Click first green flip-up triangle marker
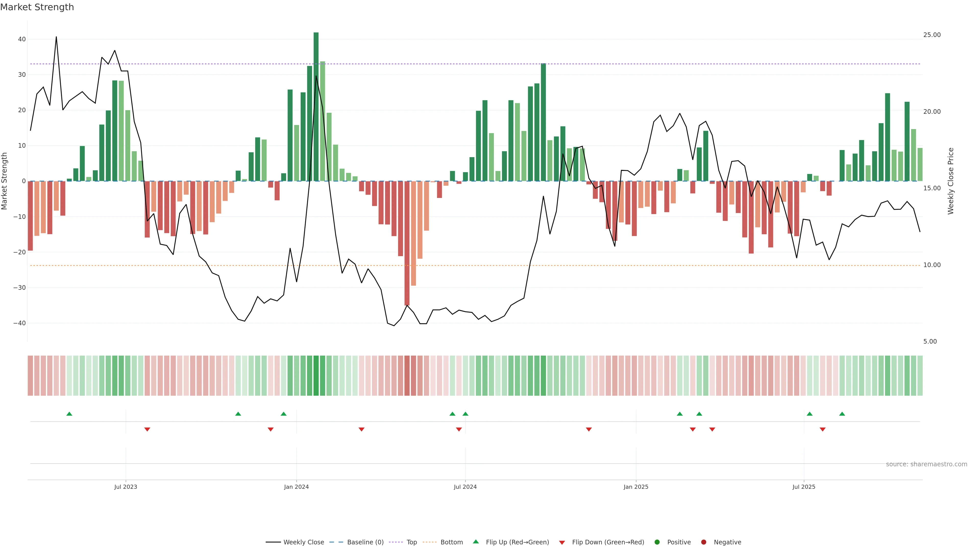 (69, 414)
